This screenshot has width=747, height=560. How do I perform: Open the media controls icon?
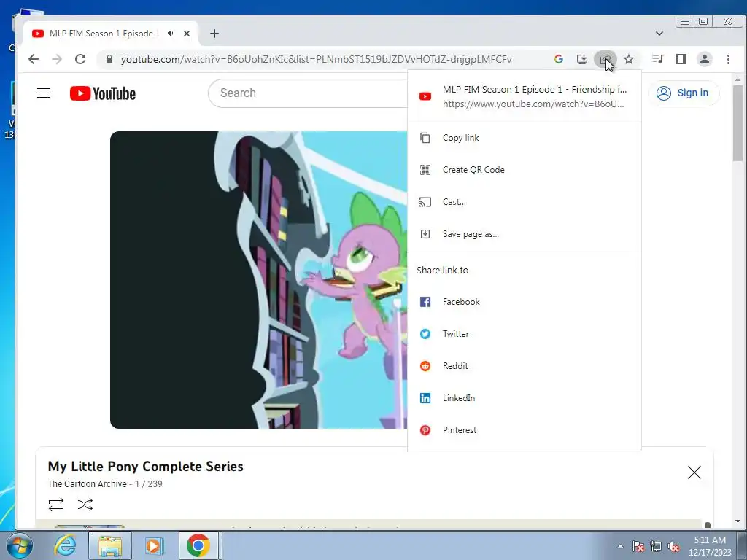[x=657, y=59]
